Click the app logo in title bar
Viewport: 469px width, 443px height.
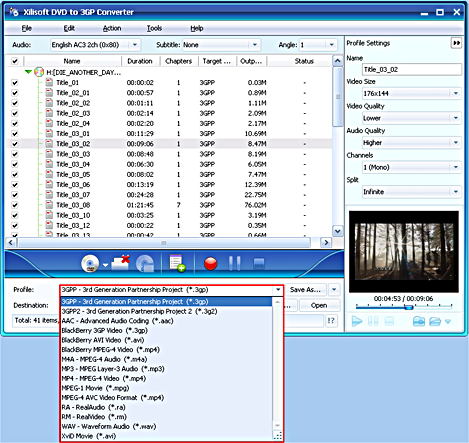[x=14, y=12]
